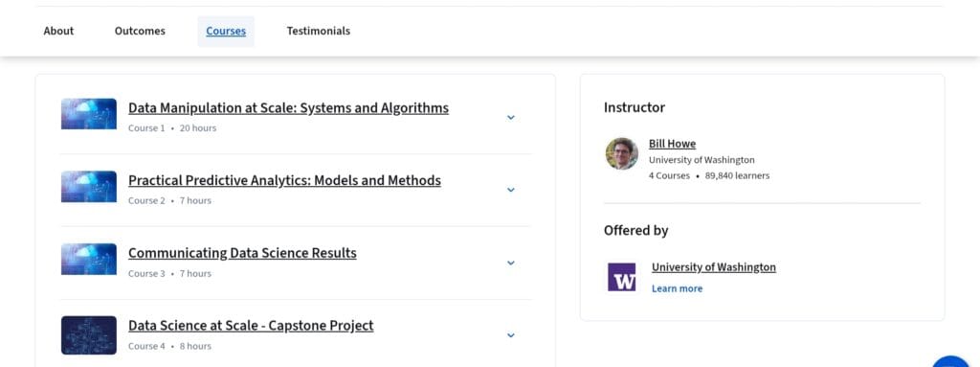Select the Courses tab

[226, 31]
